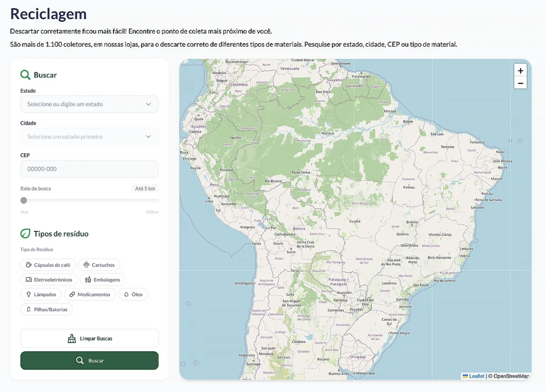The height and width of the screenshot is (392, 545).
Task: Click the Goiânia label on the map
Action: click(x=402, y=234)
